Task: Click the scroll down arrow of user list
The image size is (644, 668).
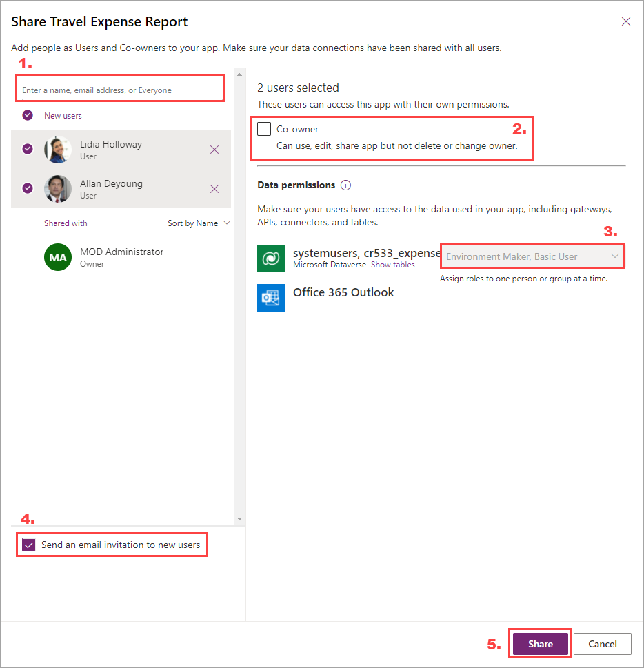Action: click(239, 519)
